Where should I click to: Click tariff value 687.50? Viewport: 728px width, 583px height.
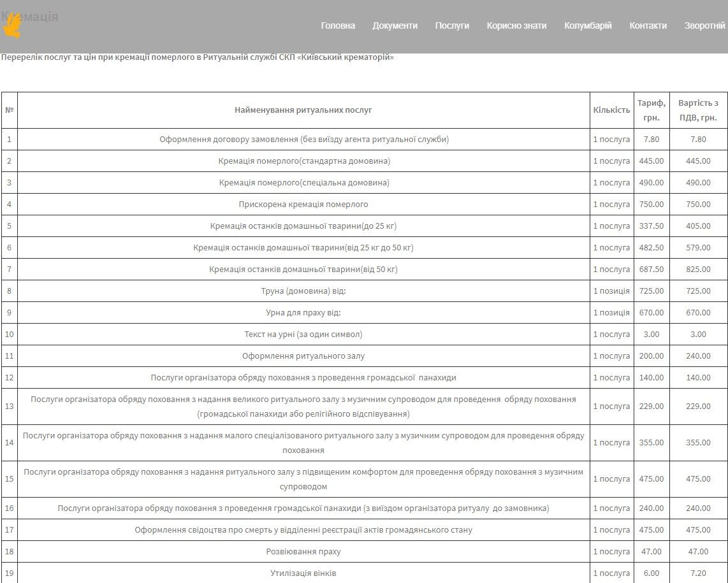[x=652, y=270]
